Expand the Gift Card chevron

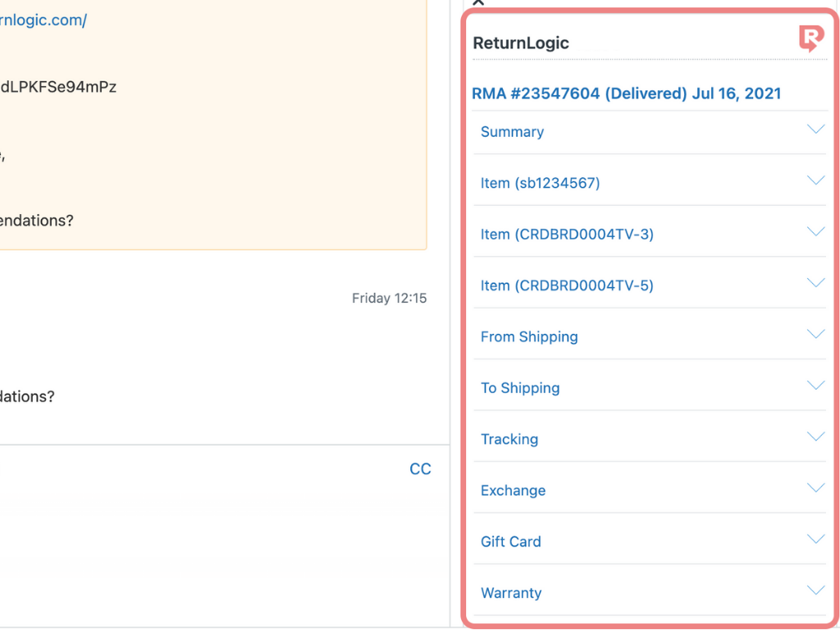(815, 540)
